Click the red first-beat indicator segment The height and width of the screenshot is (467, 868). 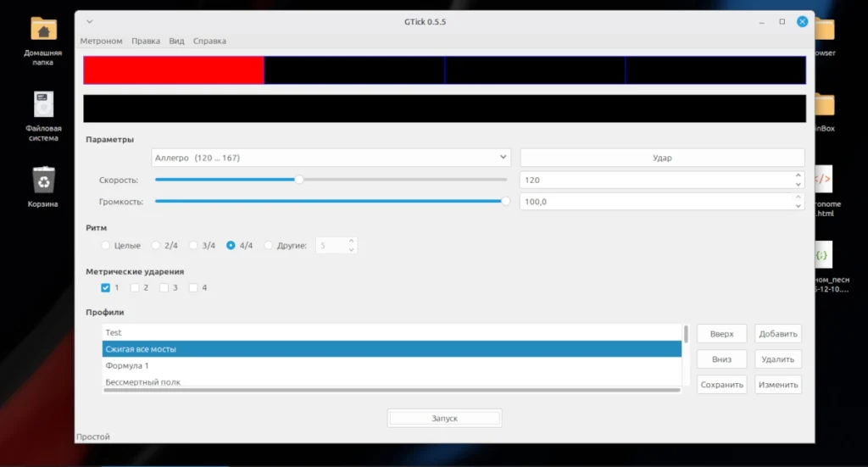click(x=174, y=70)
